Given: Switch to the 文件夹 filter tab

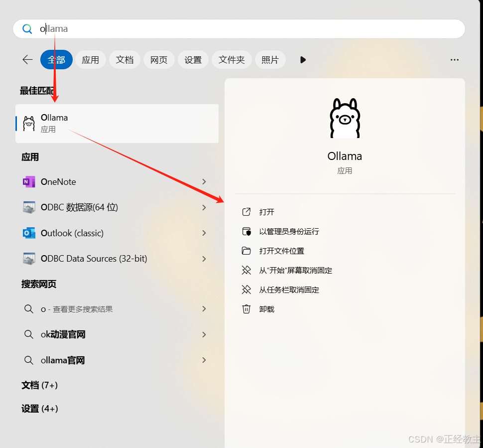Looking at the screenshot, I should pos(232,59).
